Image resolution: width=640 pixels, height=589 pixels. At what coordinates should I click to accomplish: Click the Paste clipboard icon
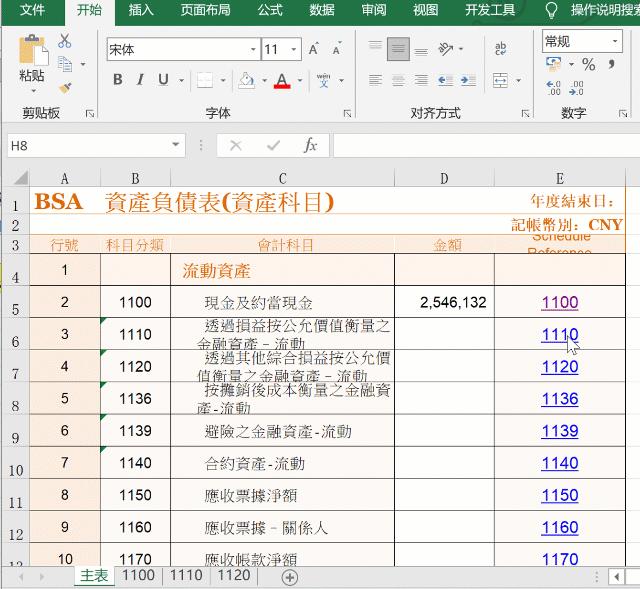(33, 50)
